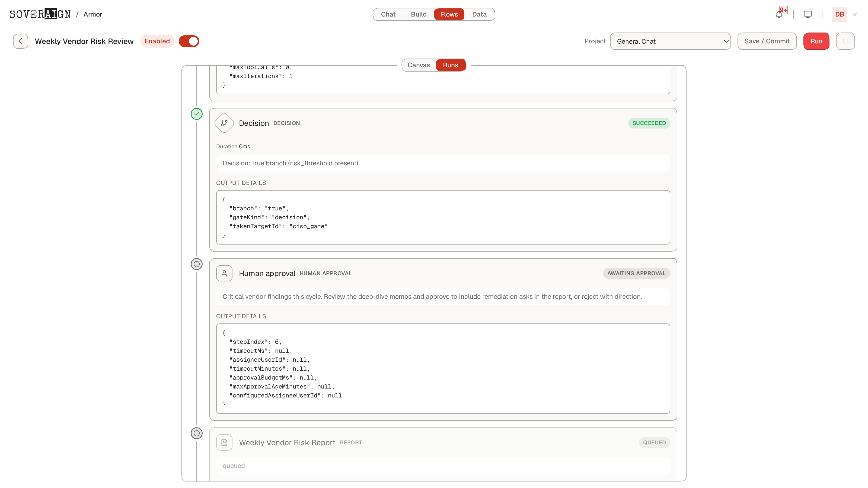Click the "maxIterations": 1 line

[261, 76]
